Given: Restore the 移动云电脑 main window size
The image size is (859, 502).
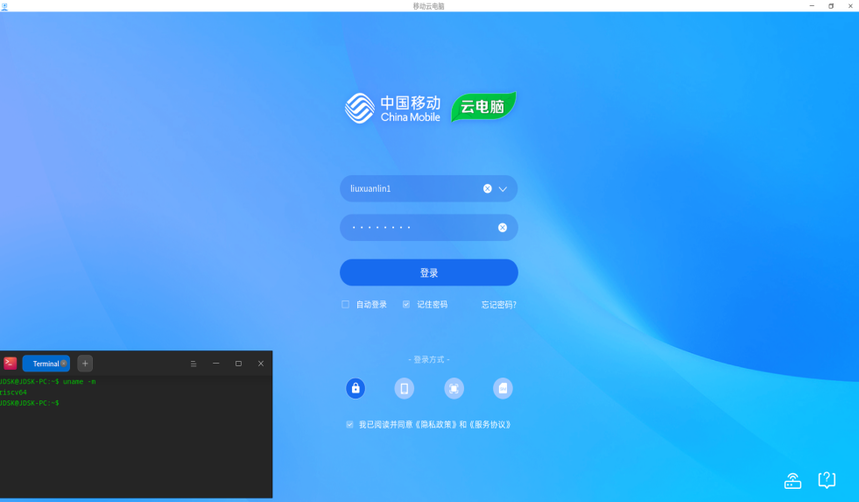Looking at the screenshot, I should 831,6.
